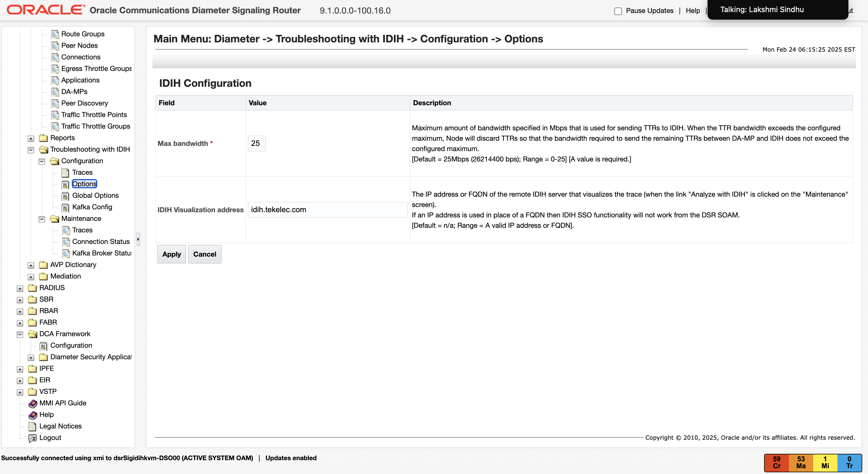The height and width of the screenshot is (474, 868).
Task: Toggle the Pause Updates checkbox
Action: click(x=618, y=11)
